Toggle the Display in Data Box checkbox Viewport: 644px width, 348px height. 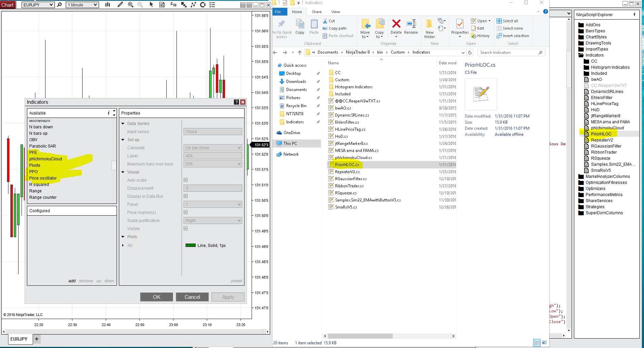[186, 196]
